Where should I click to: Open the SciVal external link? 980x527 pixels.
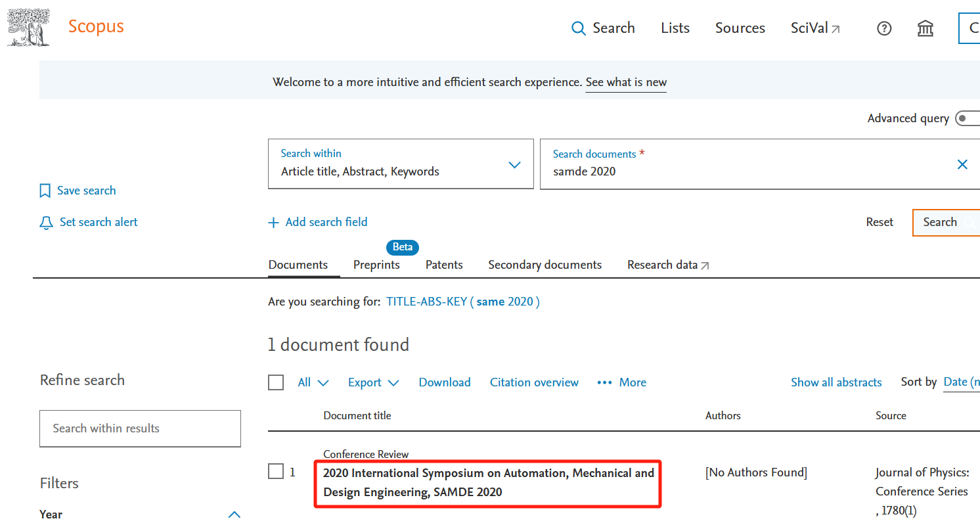[815, 28]
